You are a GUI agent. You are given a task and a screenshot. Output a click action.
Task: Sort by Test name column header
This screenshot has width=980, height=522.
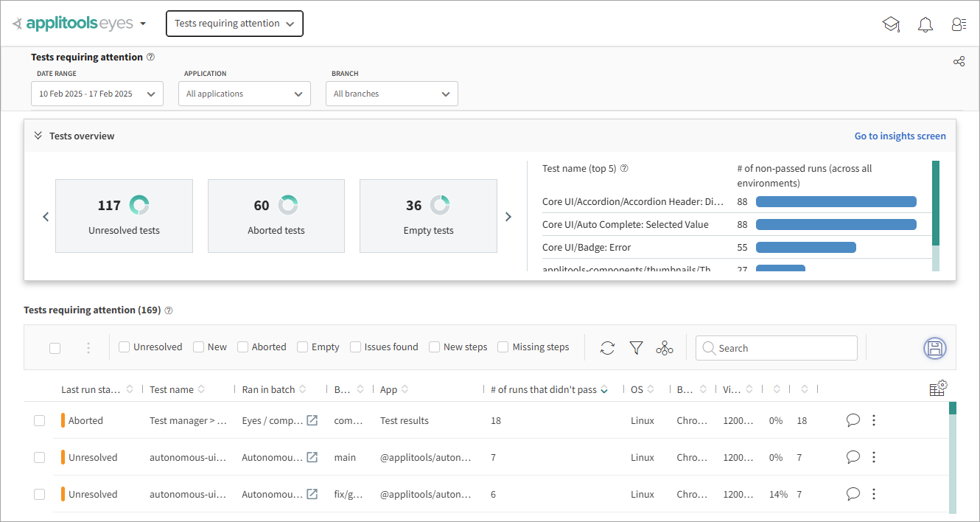coord(172,389)
